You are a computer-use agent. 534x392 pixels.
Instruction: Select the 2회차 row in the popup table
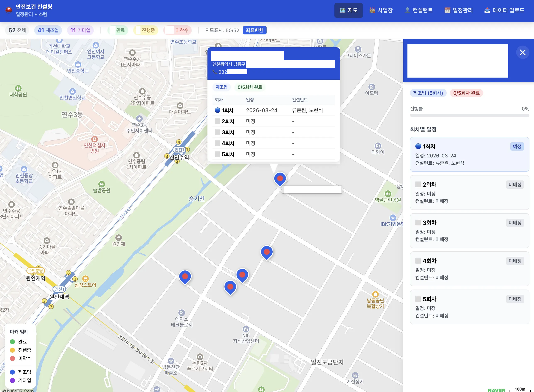pos(273,121)
